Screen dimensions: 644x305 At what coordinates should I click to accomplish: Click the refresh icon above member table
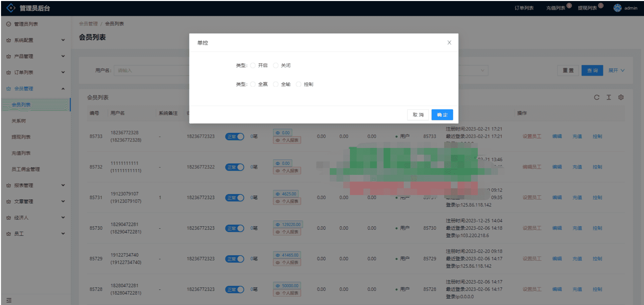point(596,97)
